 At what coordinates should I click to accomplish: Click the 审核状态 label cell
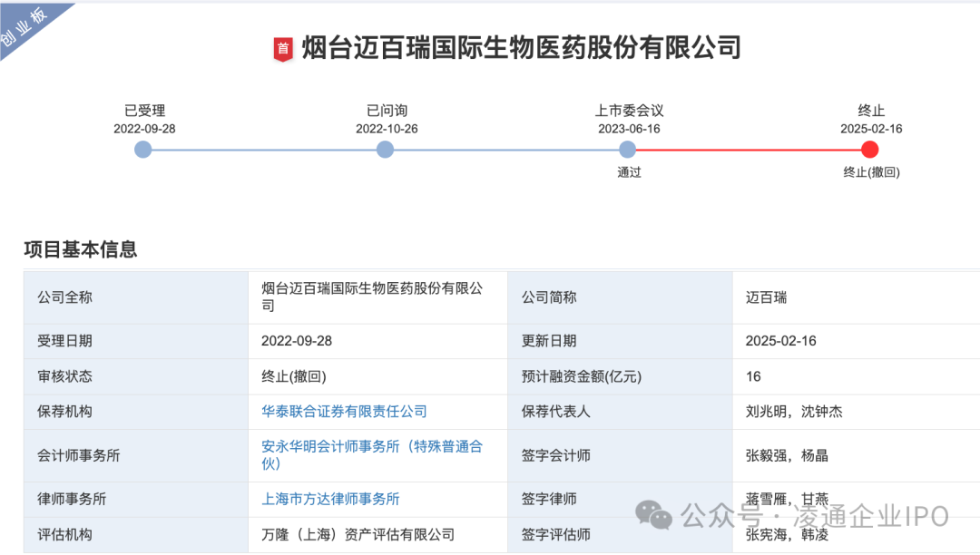pos(135,376)
